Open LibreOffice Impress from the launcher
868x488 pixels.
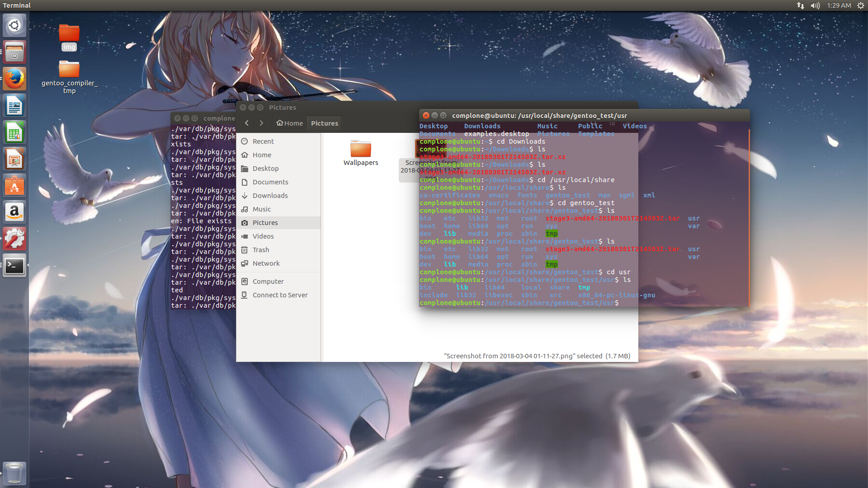tap(14, 159)
